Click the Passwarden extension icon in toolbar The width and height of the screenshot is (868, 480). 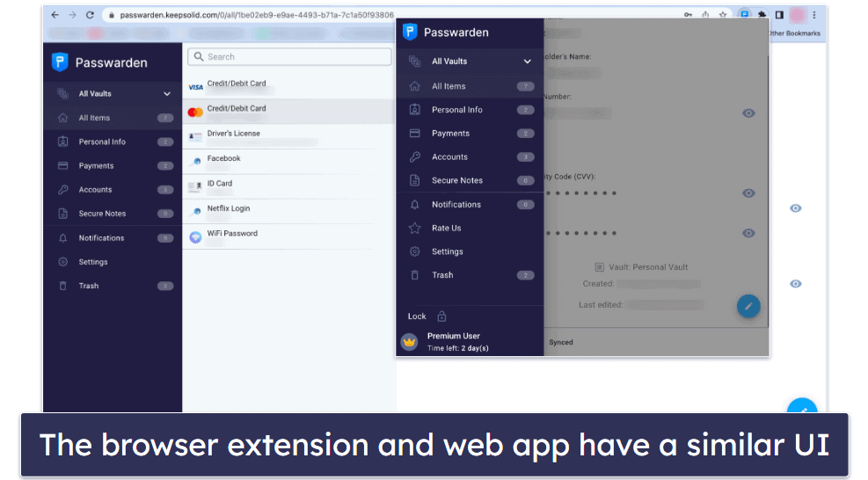click(x=745, y=15)
